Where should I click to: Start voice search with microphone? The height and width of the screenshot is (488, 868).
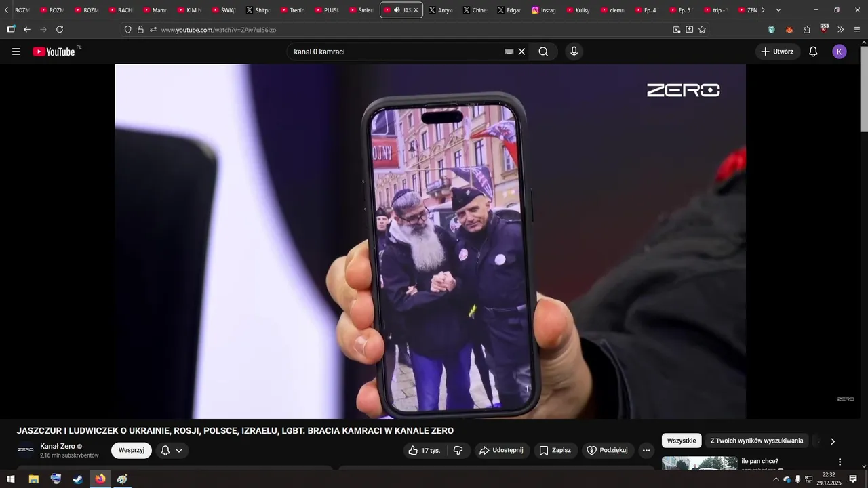[574, 52]
